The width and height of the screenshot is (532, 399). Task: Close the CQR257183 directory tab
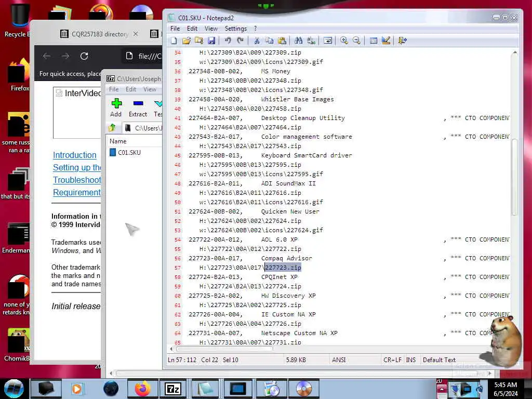(136, 34)
